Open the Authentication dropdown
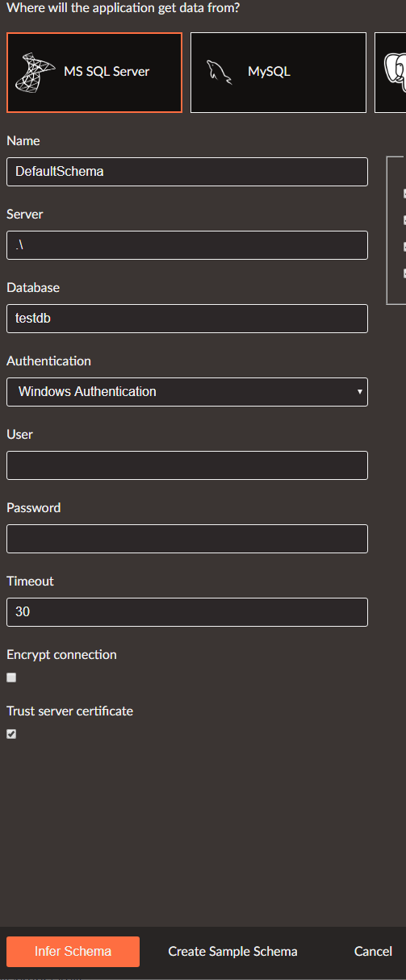 tap(187, 391)
